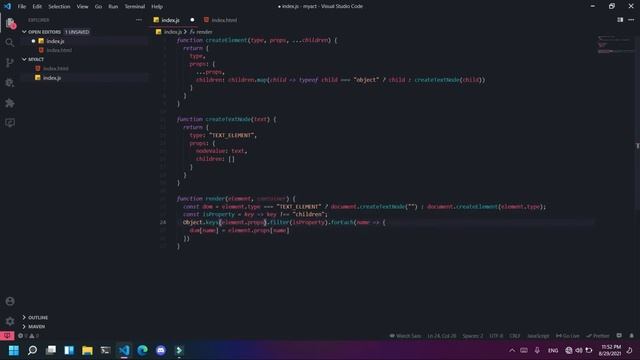
Task: Open Discord from the taskbar
Action: [x=161, y=350]
